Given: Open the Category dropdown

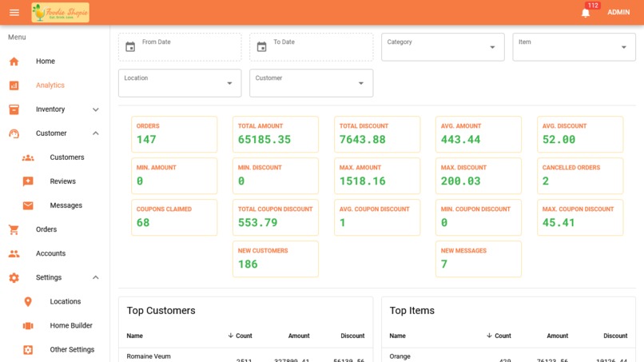Looking at the screenshot, I should coord(443,47).
